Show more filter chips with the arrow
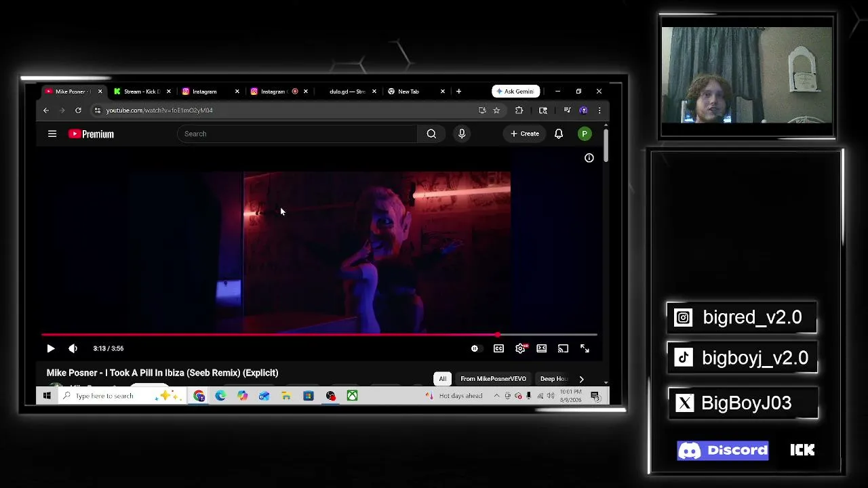Screen dimensions: 868x488 (x=581, y=379)
